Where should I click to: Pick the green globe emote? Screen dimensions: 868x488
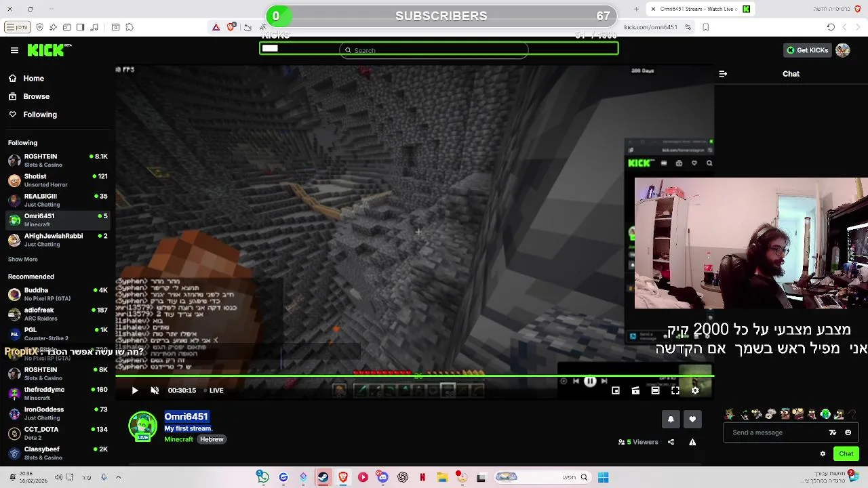click(x=825, y=414)
